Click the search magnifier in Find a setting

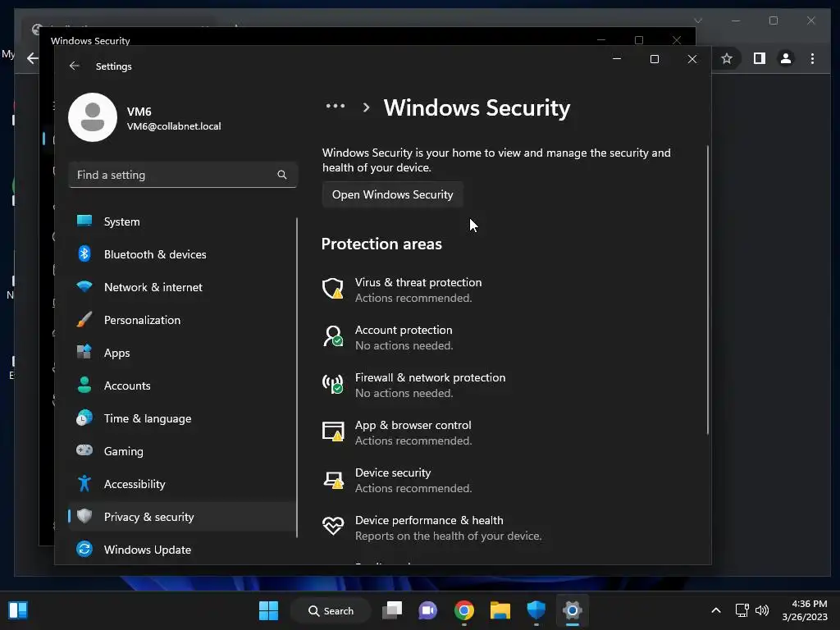click(x=282, y=175)
